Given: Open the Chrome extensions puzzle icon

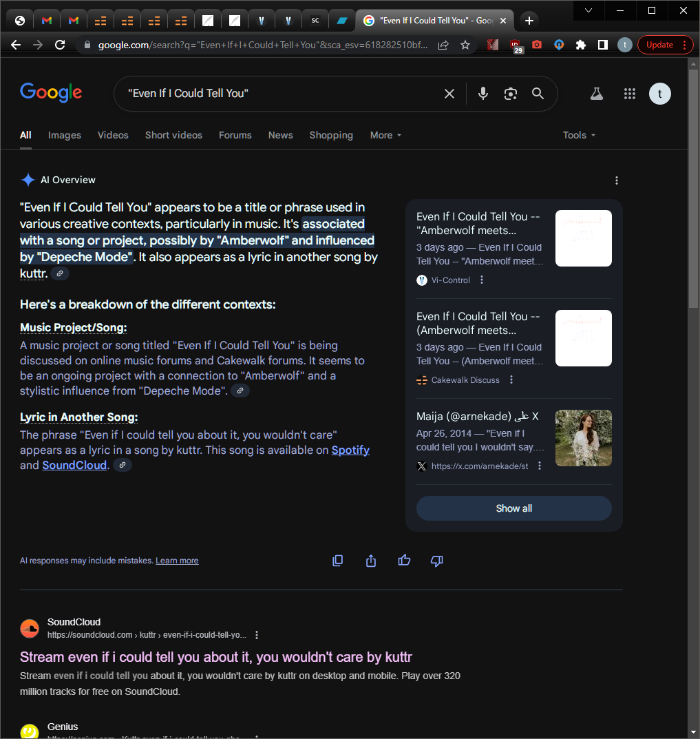Looking at the screenshot, I should pyautogui.click(x=581, y=45).
